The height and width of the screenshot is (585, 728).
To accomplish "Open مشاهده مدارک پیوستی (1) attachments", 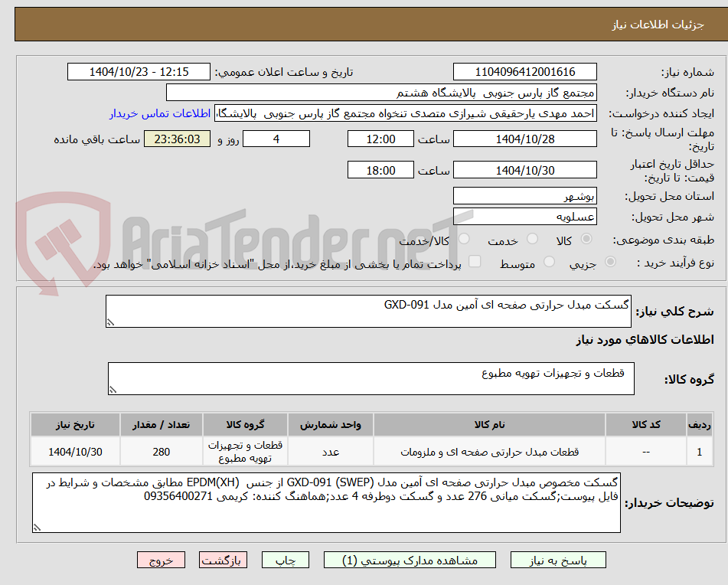I will click(410, 560).
